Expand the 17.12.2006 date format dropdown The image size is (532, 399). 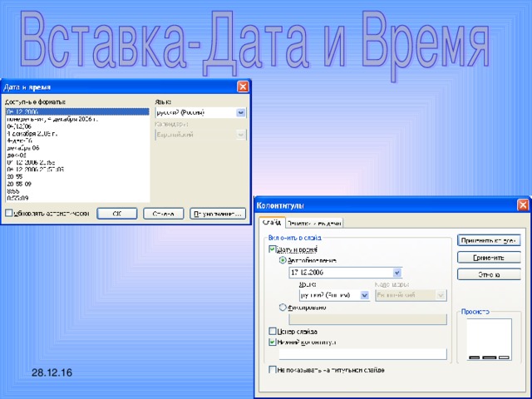pyautogui.click(x=397, y=273)
